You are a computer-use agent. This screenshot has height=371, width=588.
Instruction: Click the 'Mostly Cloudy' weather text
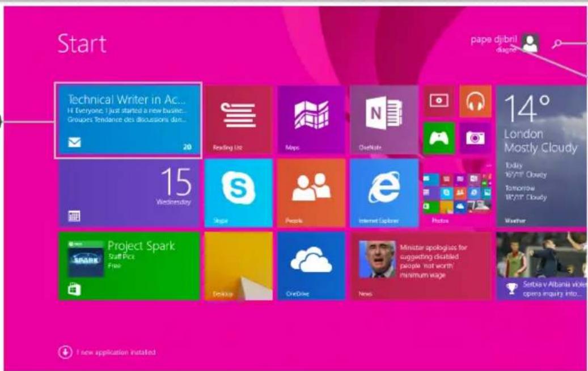coord(540,148)
